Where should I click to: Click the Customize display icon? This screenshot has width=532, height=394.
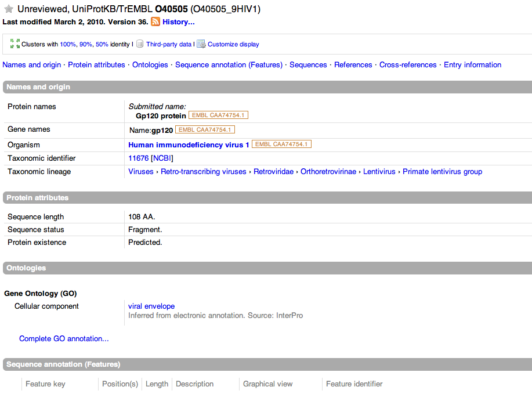tap(201, 44)
